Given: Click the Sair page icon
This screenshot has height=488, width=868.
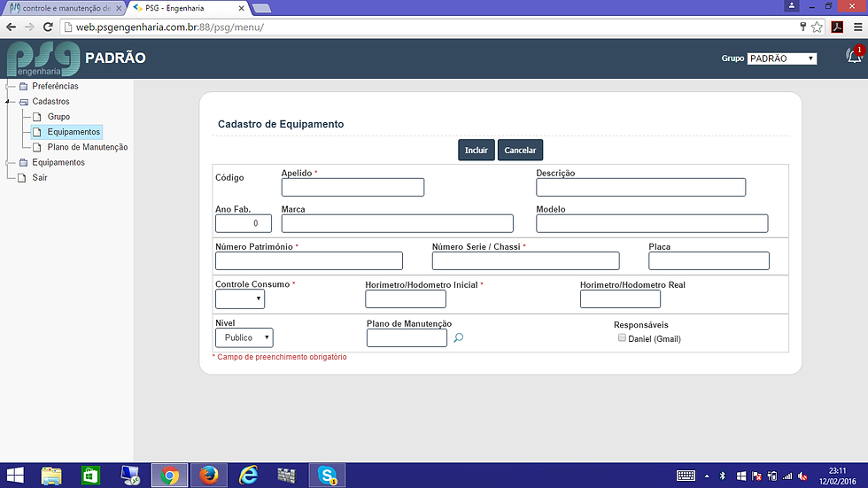Looking at the screenshot, I should (x=22, y=178).
